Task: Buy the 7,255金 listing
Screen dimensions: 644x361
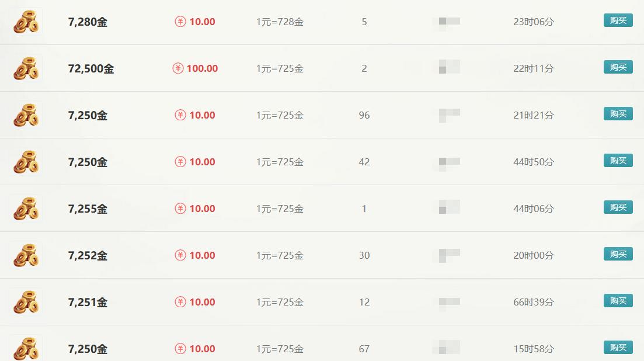Action: coord(618,207)
